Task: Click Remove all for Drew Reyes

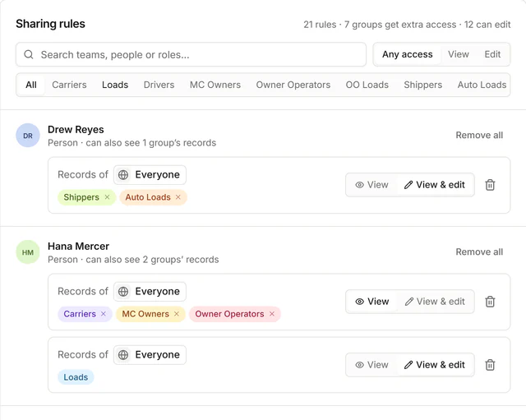Action: click(479, 135)
